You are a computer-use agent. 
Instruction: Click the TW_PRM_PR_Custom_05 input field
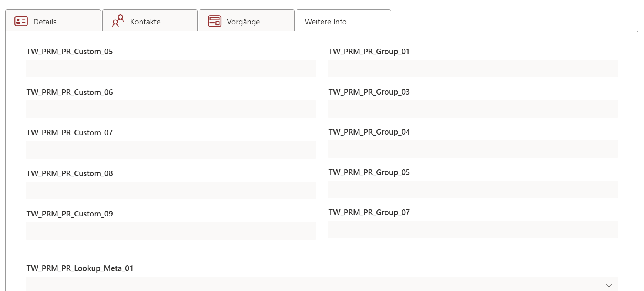pos(171,69)
